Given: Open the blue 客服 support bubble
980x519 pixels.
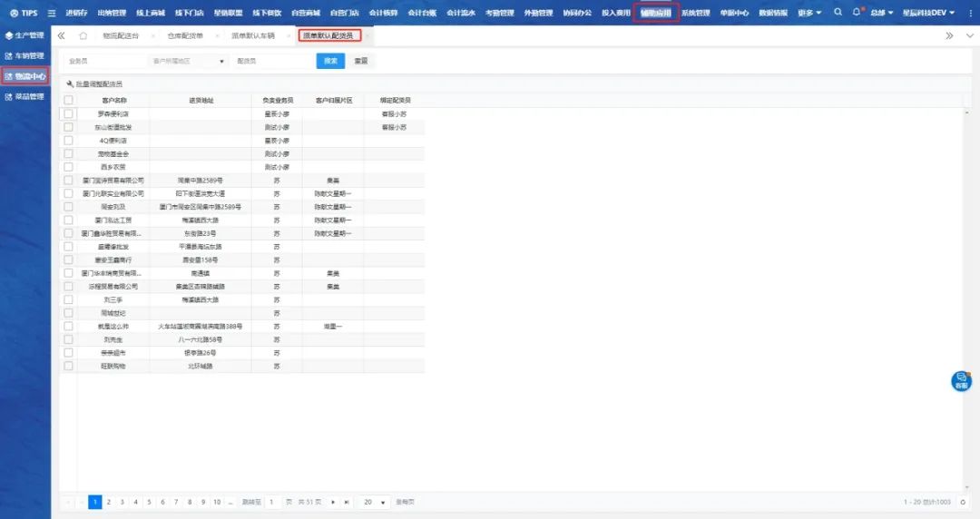Looking at the screenshot, I should tap(961, 381).
